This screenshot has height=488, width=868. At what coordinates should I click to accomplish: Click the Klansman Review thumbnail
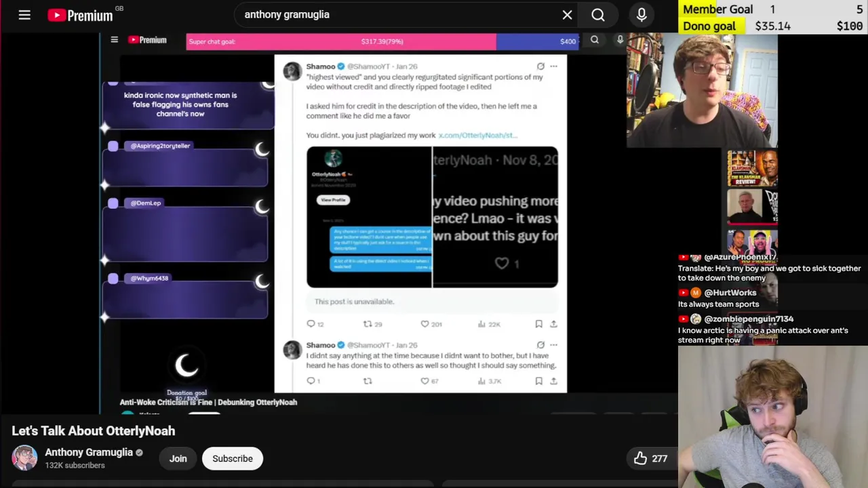(752, 168)
